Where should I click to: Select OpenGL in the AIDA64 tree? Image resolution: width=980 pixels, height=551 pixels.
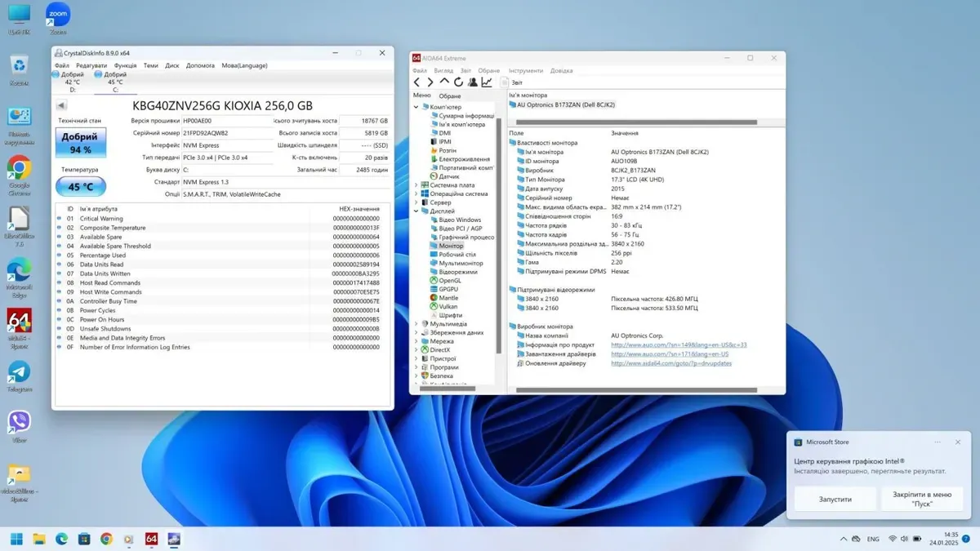pos(450,281)
